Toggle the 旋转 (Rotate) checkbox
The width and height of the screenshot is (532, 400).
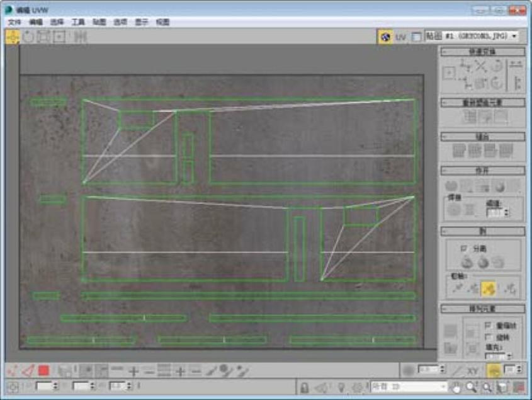tap(488, 338)
